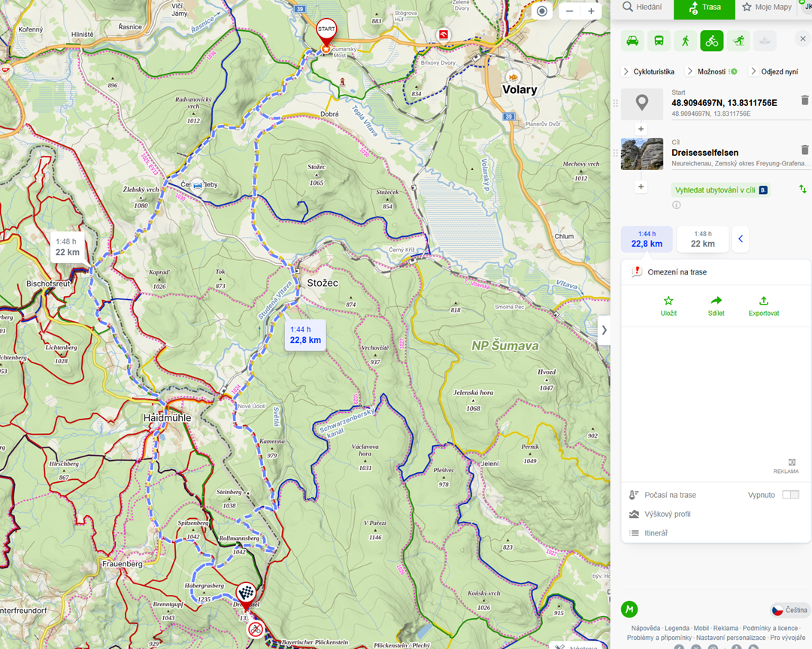812x649 pixels.
Task: Click the checkered finish flag marker
Action: click(x=246, y=593)
